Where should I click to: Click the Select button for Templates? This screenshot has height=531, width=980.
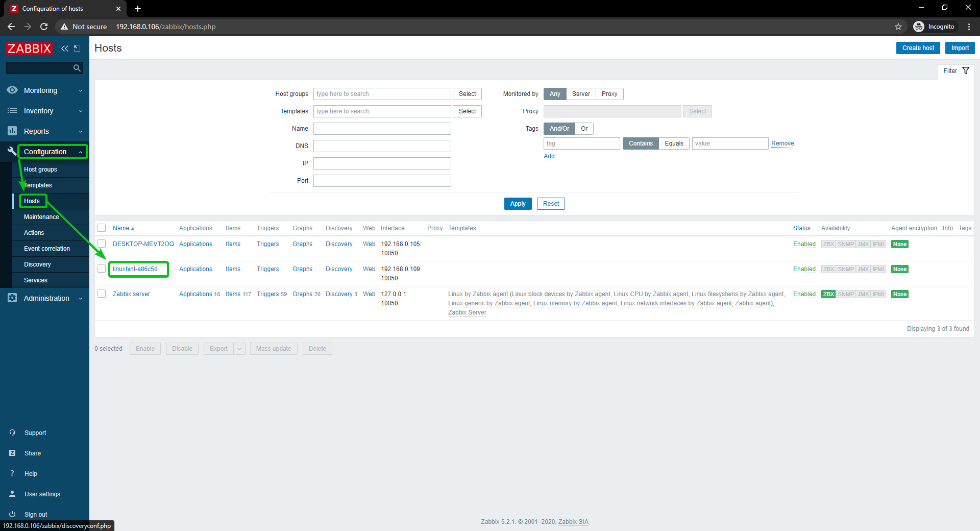(x=467, y=111)
